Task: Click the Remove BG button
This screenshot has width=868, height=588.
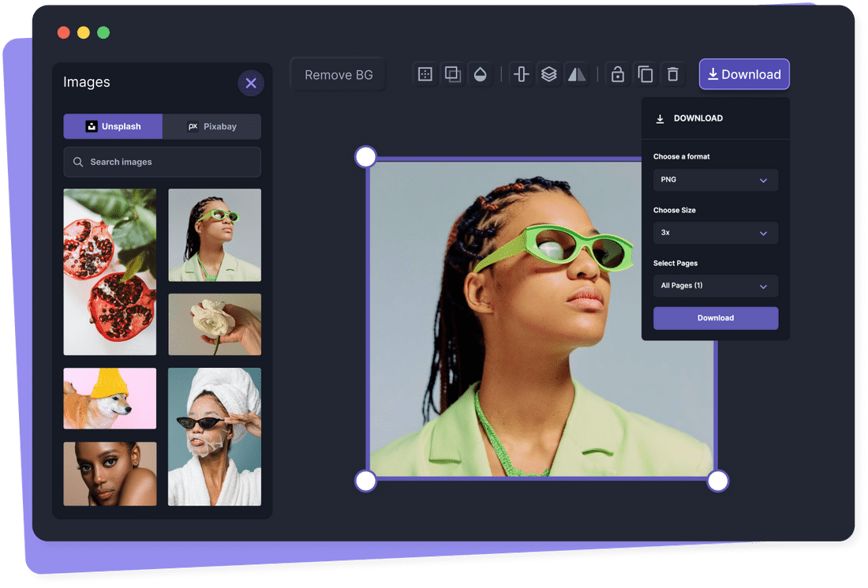Action: point(339,75)
